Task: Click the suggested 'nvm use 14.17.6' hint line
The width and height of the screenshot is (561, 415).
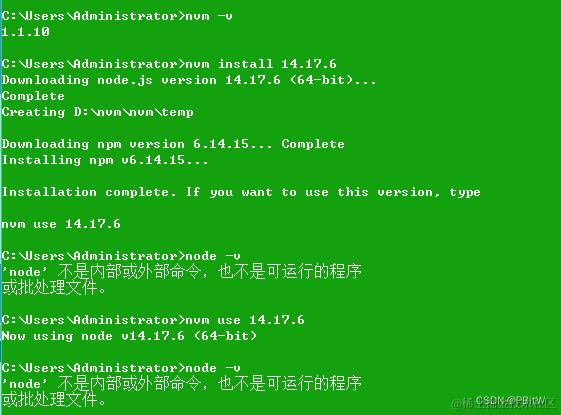Action: (x=61, y=224)
